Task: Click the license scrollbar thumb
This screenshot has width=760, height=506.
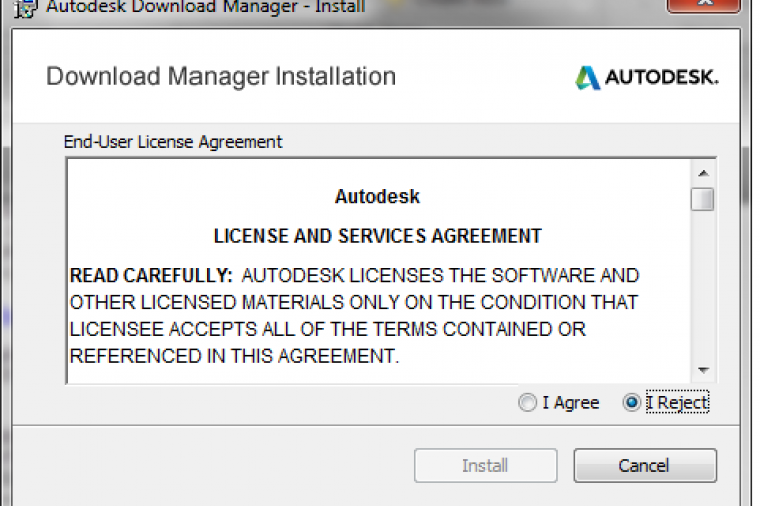Action: click(703, 199)
